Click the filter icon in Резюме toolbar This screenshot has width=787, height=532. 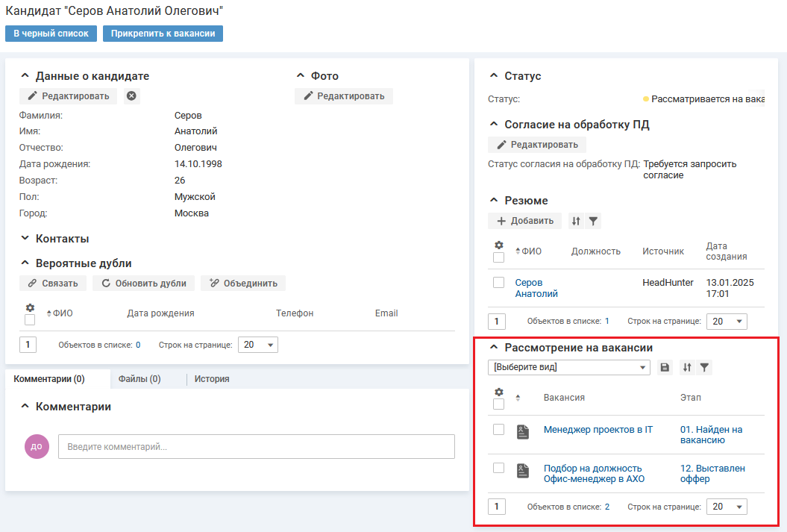click(x=593, y=221)
